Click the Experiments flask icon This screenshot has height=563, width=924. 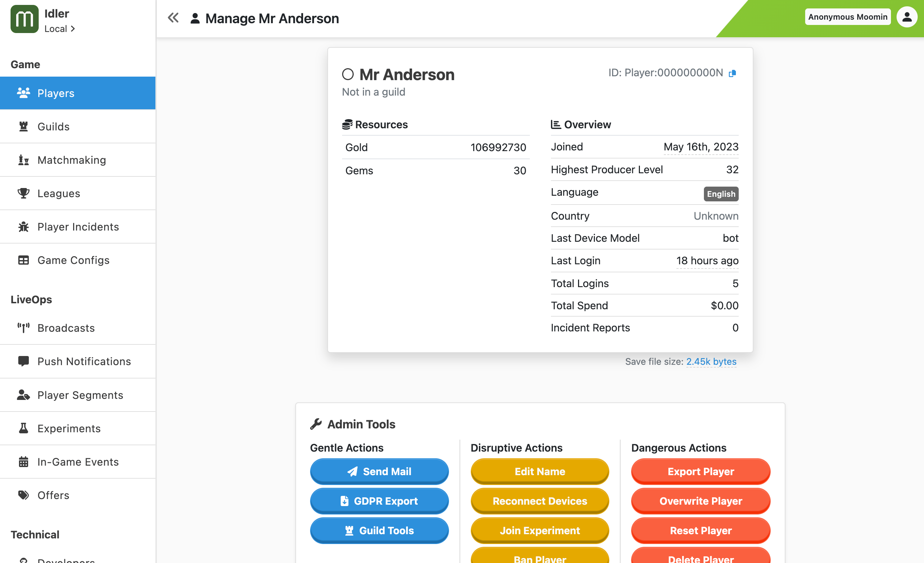coord(24,428)
